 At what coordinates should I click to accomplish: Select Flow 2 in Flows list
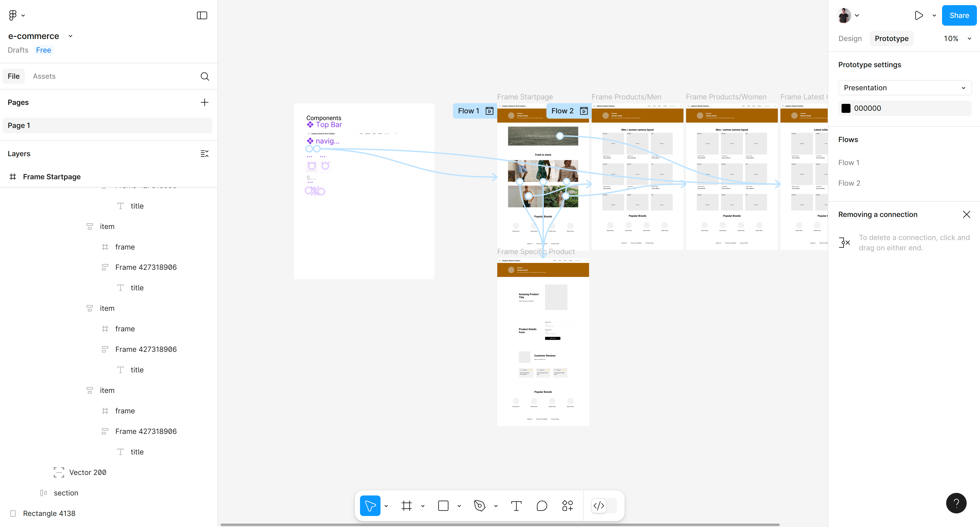849,183
